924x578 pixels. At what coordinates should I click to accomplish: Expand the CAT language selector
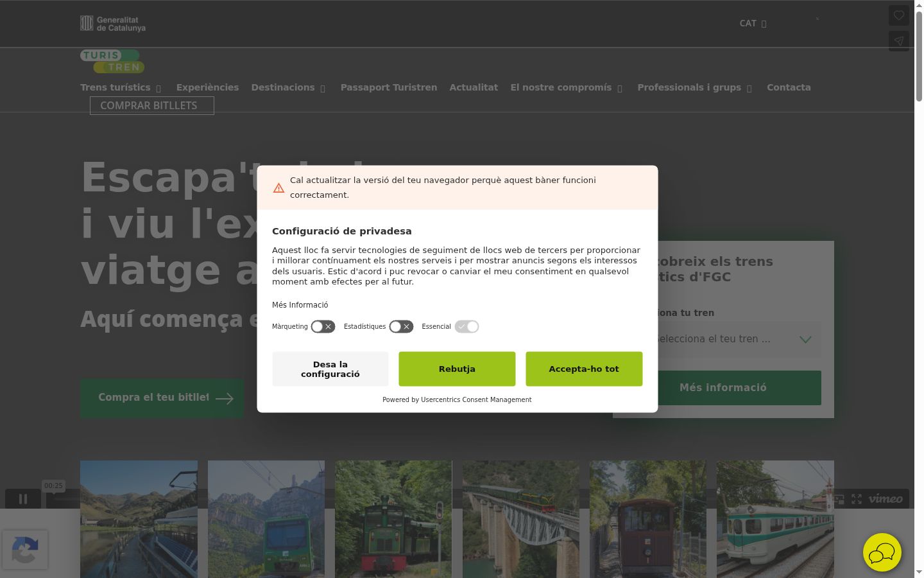click(x=753, y=23)
